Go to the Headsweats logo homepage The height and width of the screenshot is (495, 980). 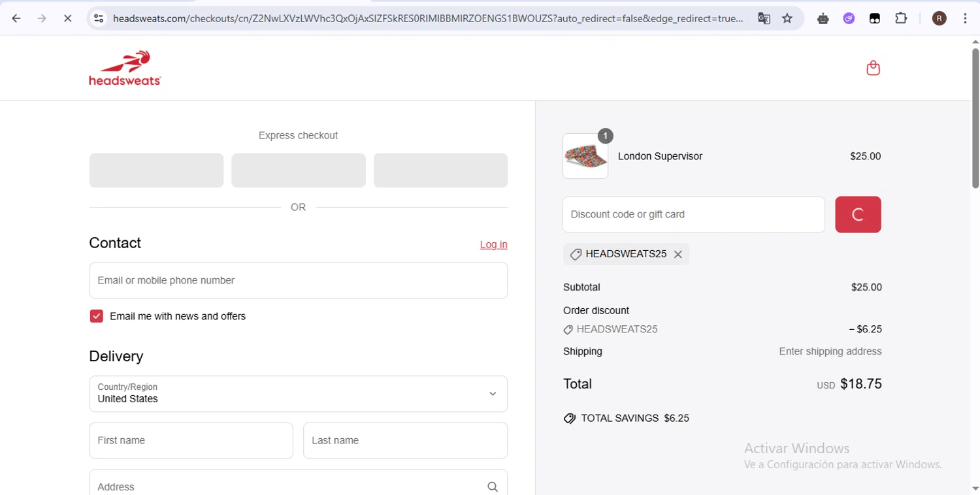click(x=125, y=68)
